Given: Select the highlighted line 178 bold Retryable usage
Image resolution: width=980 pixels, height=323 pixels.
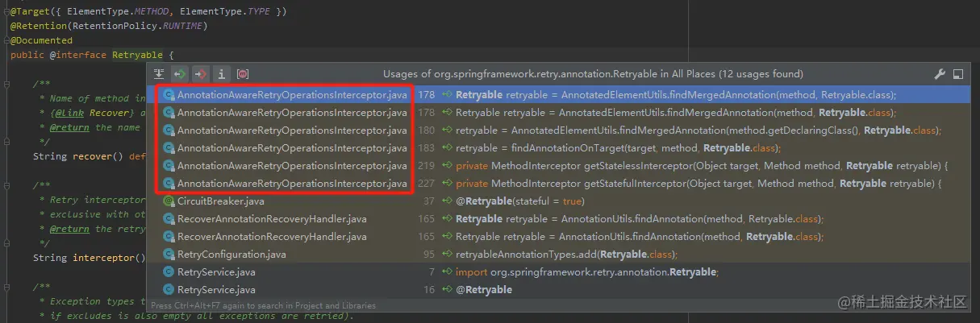Looking at the screenshot, I should pos(558,95).
